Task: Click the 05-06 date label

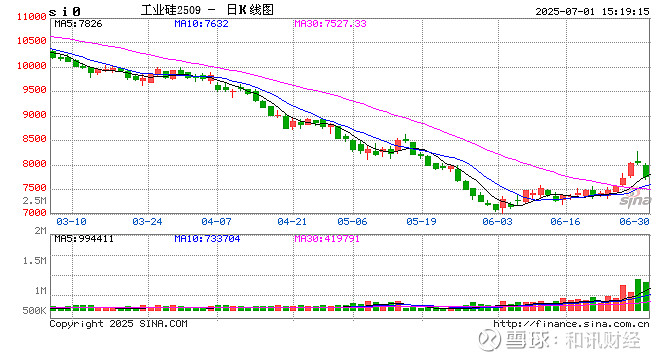Action: (x=352, y=222)
